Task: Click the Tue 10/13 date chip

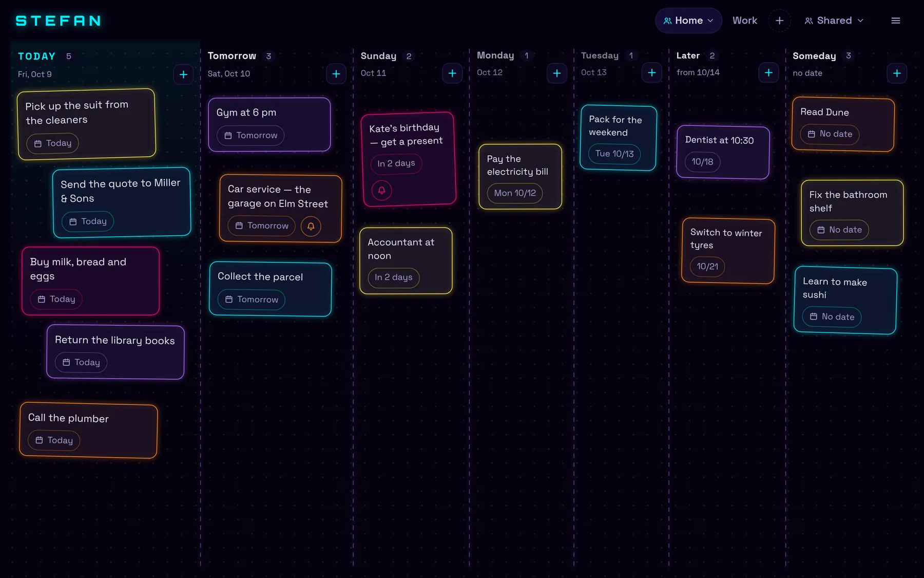Action: pos(614,154)
